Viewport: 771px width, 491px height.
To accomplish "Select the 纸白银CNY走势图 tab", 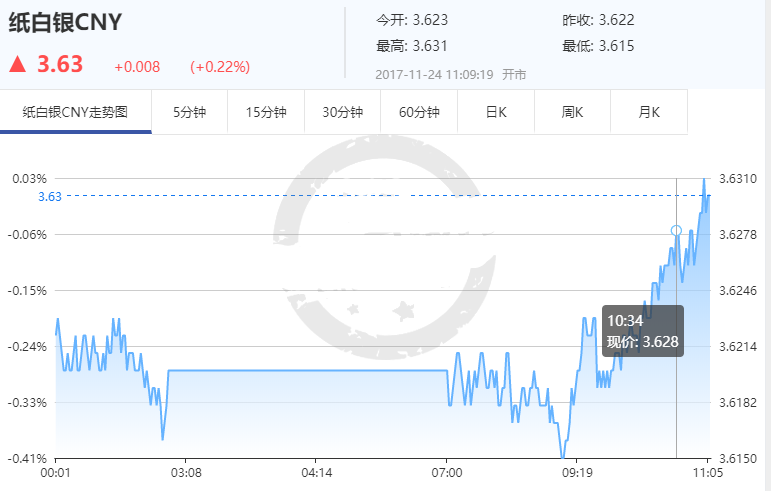I will click(x=76, y=112).
